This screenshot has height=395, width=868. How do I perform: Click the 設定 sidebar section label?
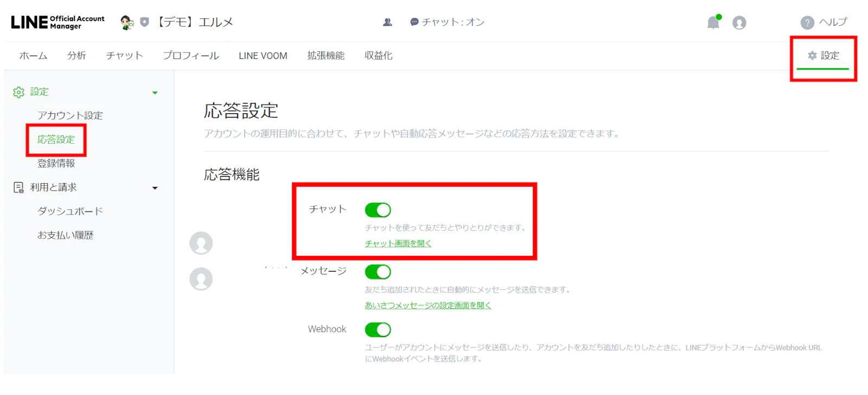(40, 92)
